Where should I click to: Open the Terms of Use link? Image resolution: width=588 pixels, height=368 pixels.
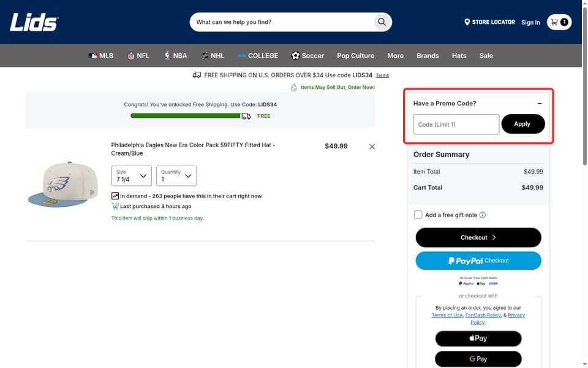(x=447, y=315)
